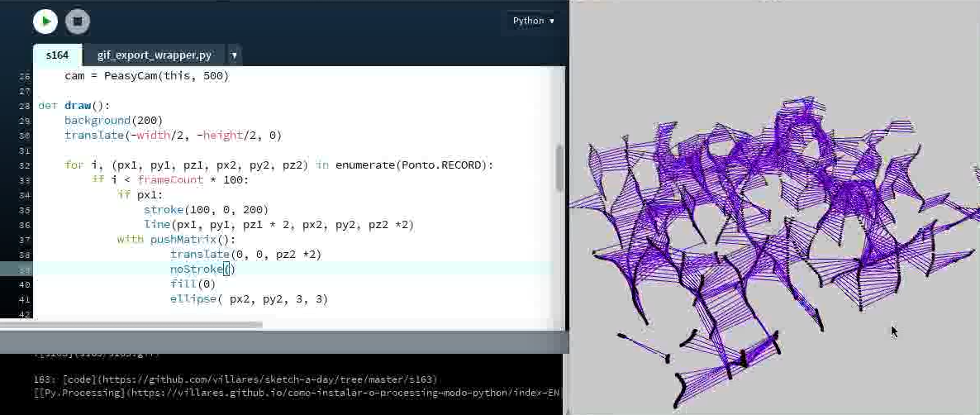
Task: Click the PeasyCam(this, 500) line
Action: (146, 76)
